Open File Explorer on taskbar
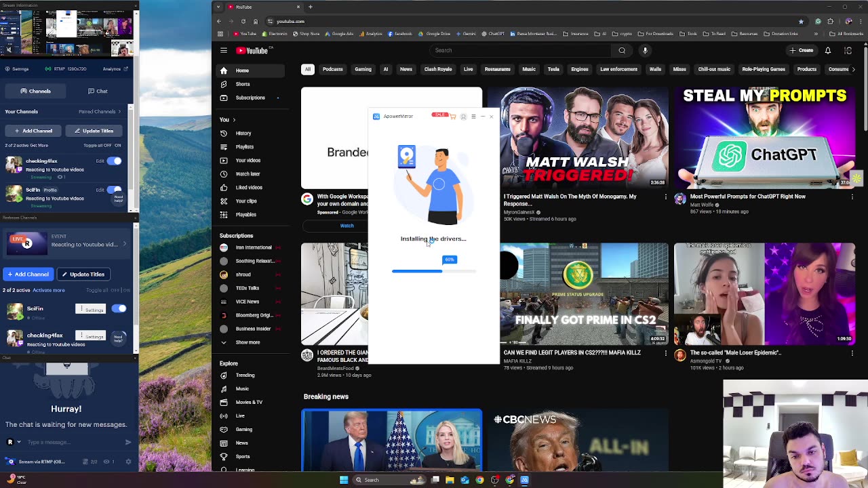 pos(450,480)
